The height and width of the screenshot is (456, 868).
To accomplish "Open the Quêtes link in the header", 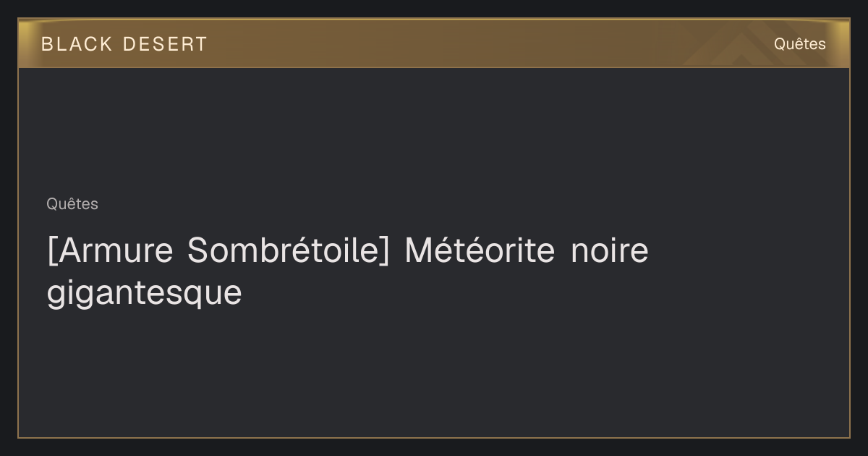I will [x=799, y=43].
